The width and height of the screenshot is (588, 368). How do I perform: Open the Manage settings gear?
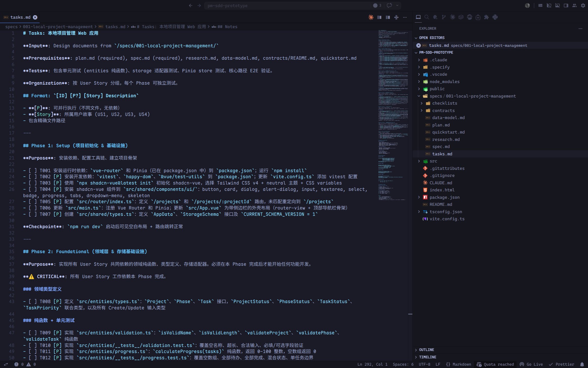583,6
